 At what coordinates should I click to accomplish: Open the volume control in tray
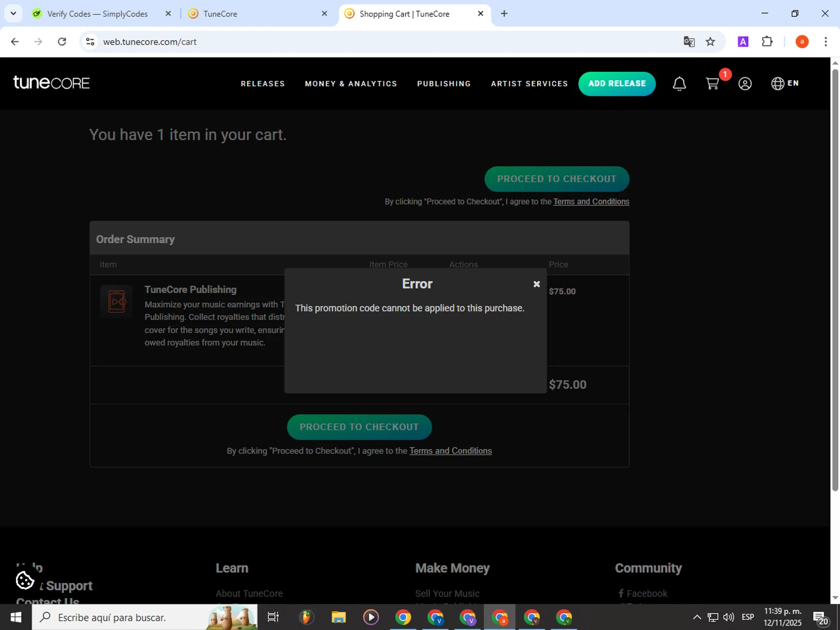729,617
